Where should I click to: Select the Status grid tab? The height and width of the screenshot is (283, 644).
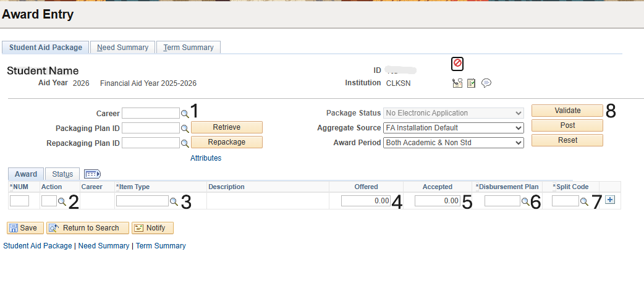point(62,174)
